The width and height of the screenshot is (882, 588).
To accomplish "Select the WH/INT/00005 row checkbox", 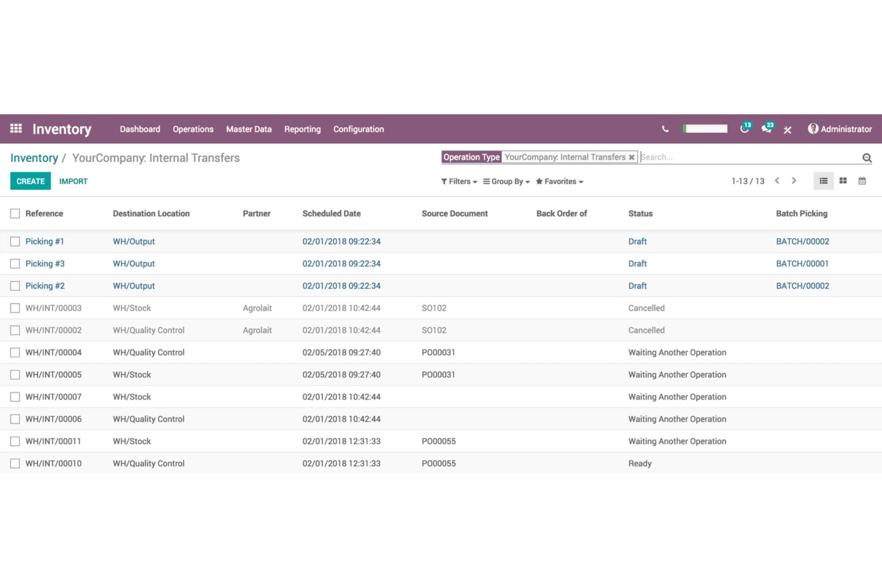I will [x=15, y=375].
